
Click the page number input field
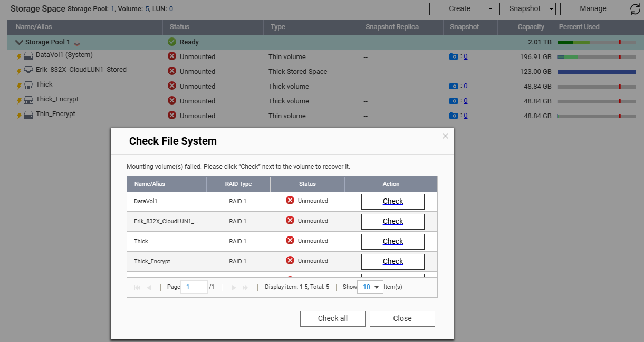[194, 287]
